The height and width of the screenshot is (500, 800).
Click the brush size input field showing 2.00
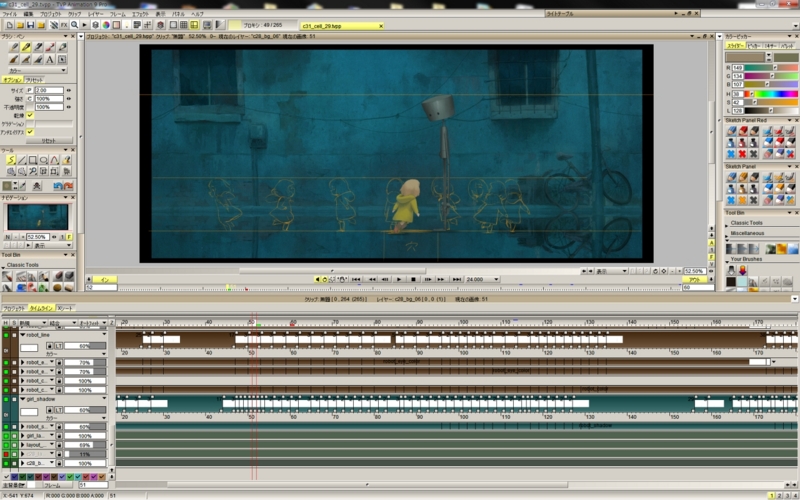pos(49,90)
